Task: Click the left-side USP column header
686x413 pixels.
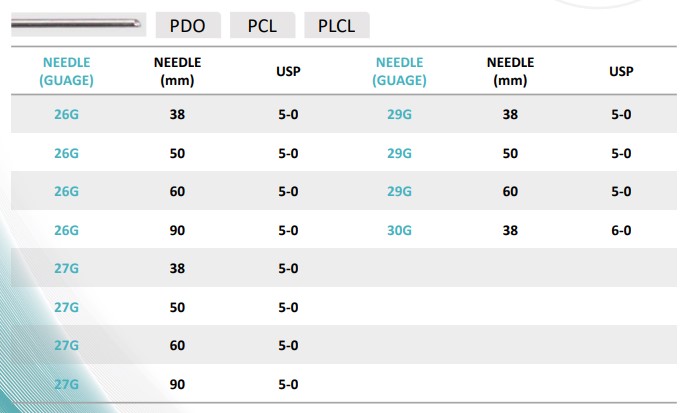Action: (288, 71)
